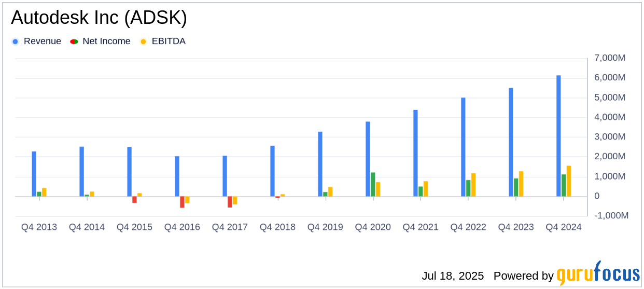Screen dimensions: 644x289
Task: Click the Q4 2023 yellow EBITDA bar
Action: tap(521, 184)
